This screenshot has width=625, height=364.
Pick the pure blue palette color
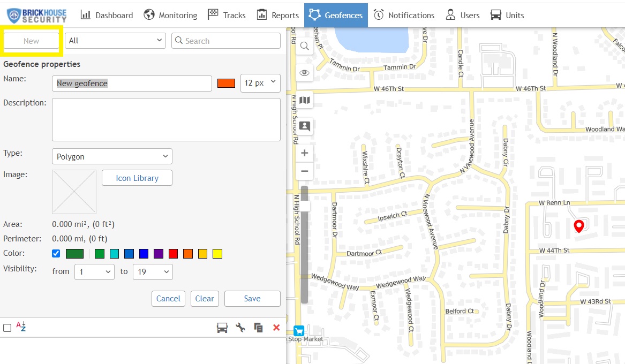pos(144,254)
